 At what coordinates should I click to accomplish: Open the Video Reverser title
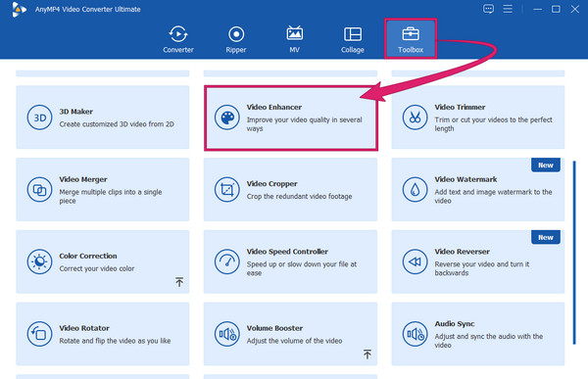point(462,252)
